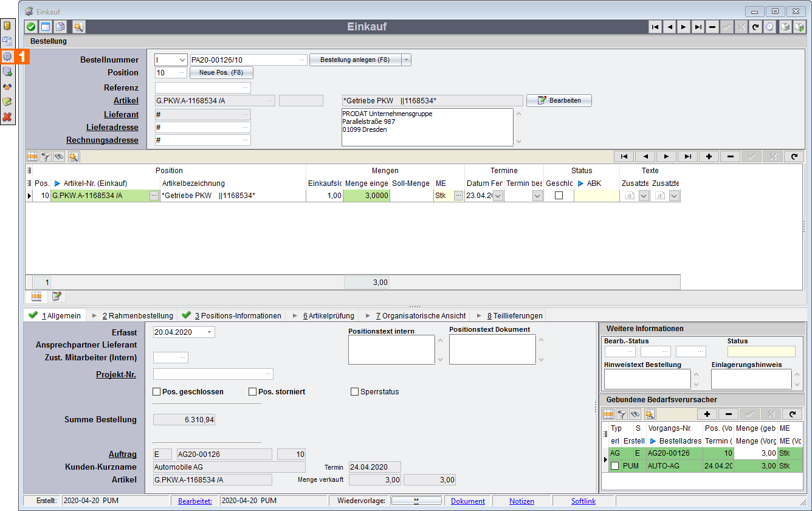Open Termin bestätigt dropdown in position row

[537, 196]
